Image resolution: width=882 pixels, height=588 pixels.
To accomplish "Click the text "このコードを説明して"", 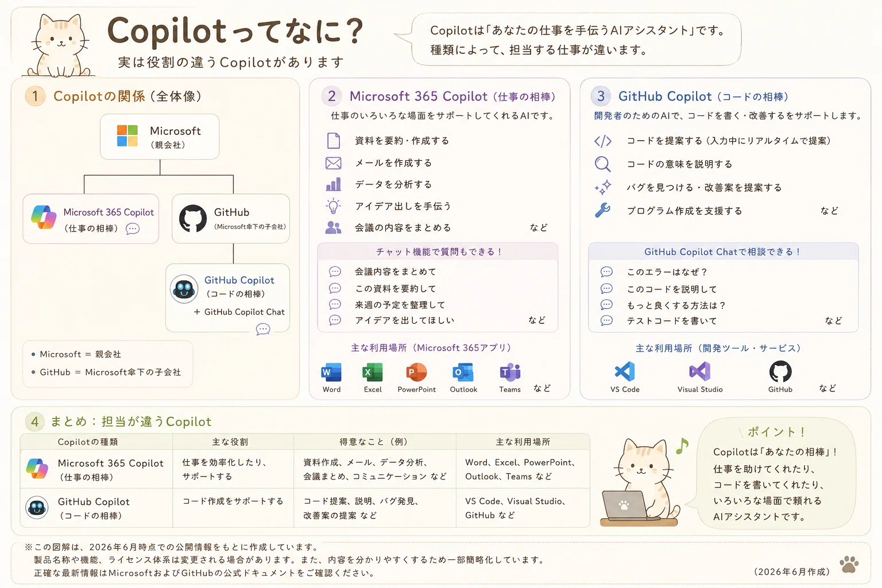I will pyautogui.click(x=672, y=289).
